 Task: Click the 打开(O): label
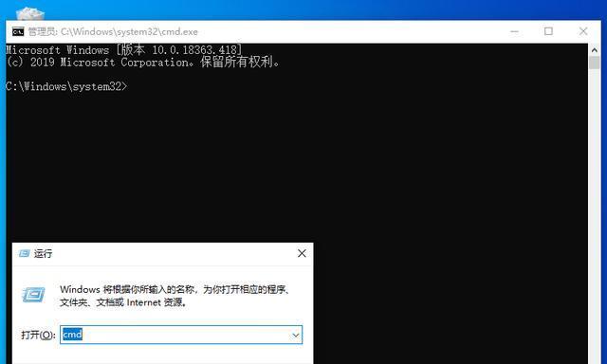(x=38, y=335)
